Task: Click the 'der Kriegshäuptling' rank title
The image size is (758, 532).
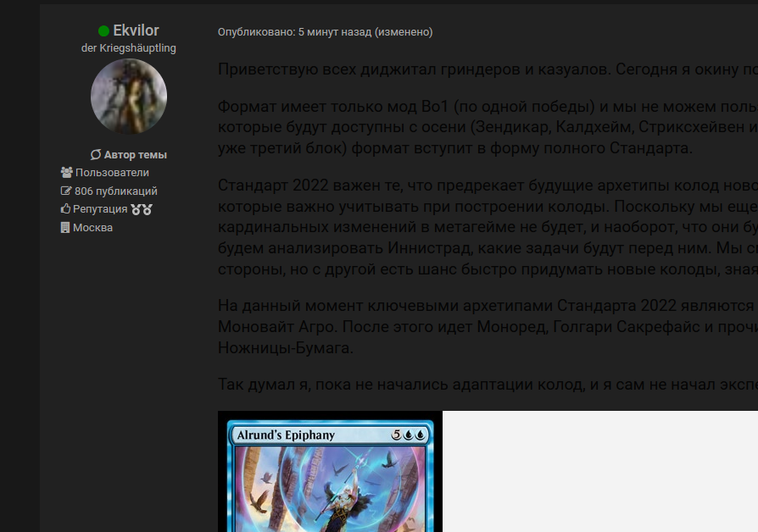Action: pyautogui.click(x=129, y=48)
